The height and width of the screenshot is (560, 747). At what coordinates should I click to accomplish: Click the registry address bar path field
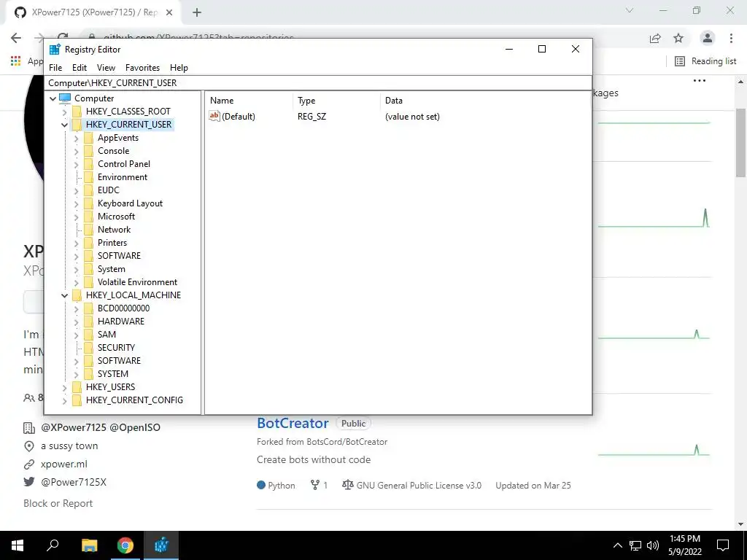pos(318,83)
